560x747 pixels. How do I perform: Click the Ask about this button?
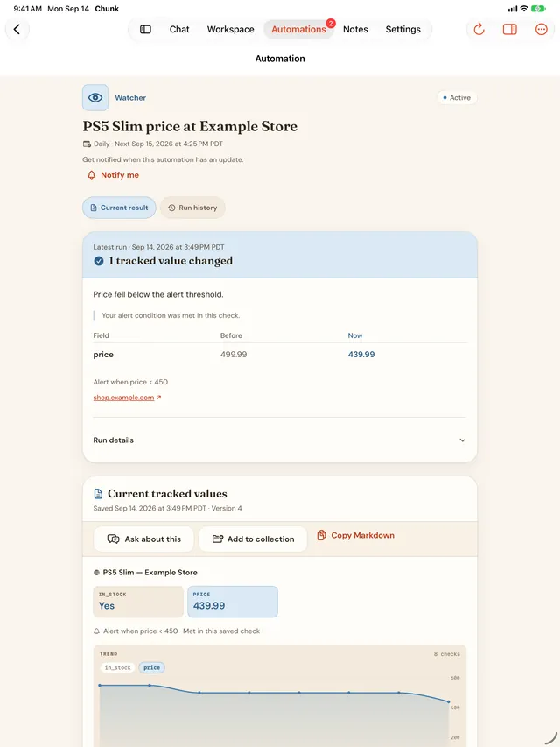point(143,539)
